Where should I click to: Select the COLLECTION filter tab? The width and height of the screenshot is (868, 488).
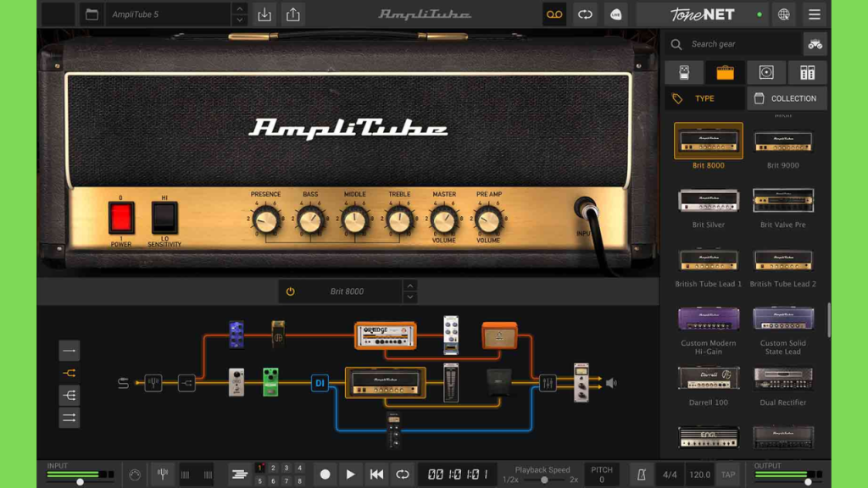787,98
